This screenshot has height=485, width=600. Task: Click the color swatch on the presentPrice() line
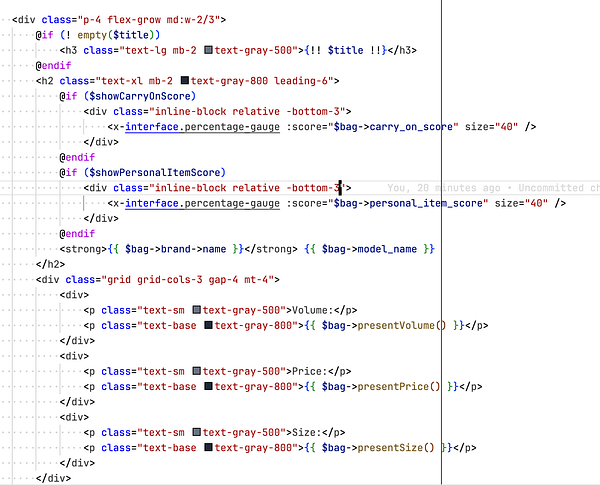point(209,386)
